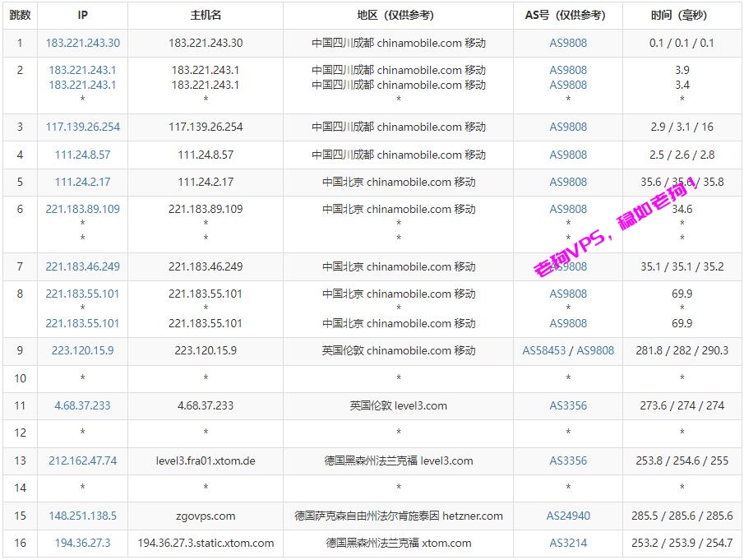This screenshot has height=560, width=744.
Task: Click the blue 221.183.89.109 IP link
Action: click(x=82, y=209)
